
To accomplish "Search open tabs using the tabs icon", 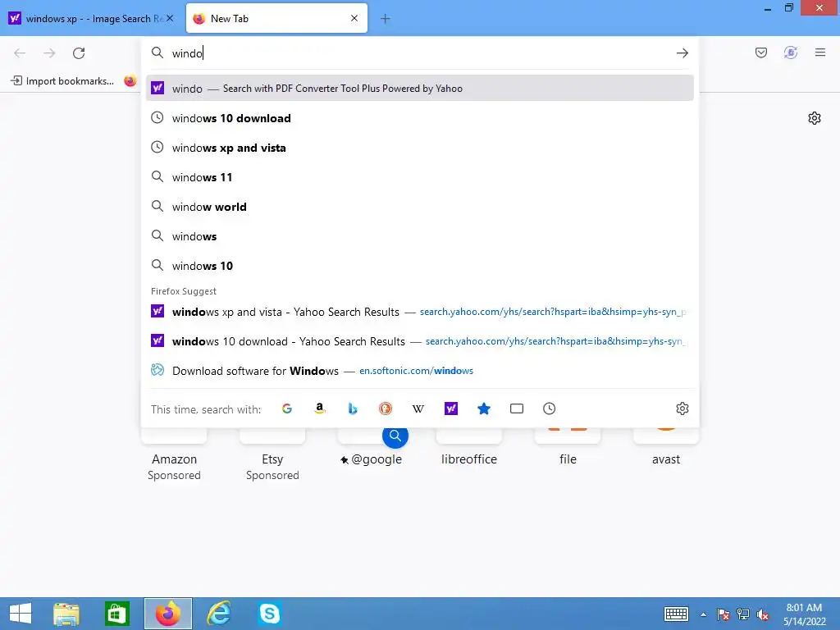I will 517,409.
